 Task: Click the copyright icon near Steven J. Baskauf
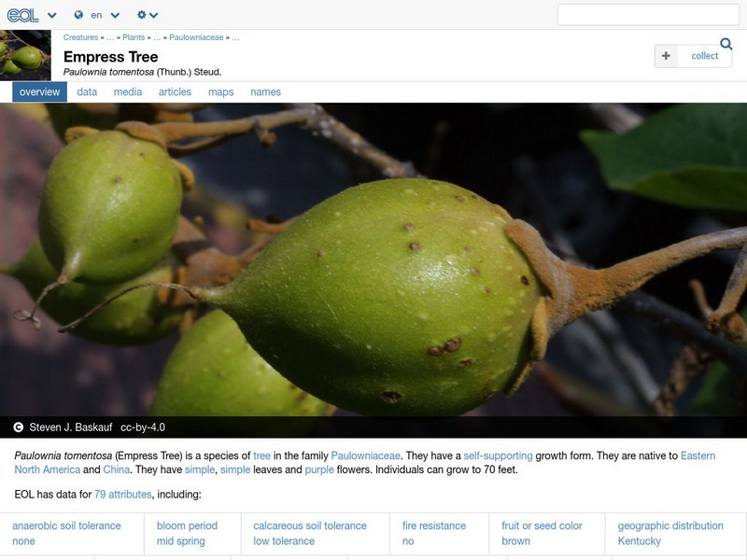18,427
